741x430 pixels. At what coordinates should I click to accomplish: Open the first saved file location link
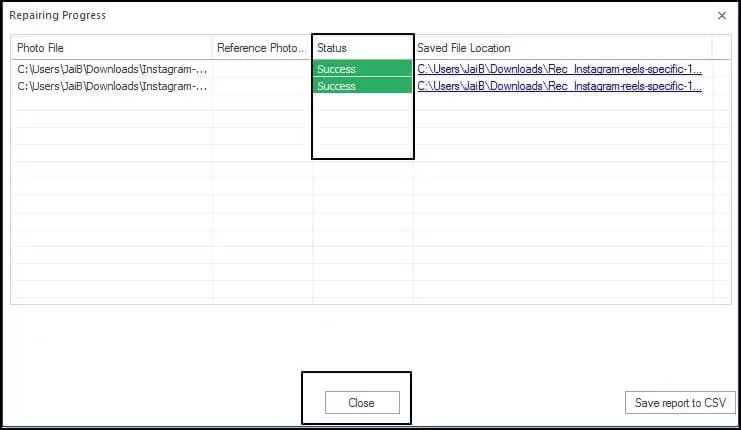(560, 69)
